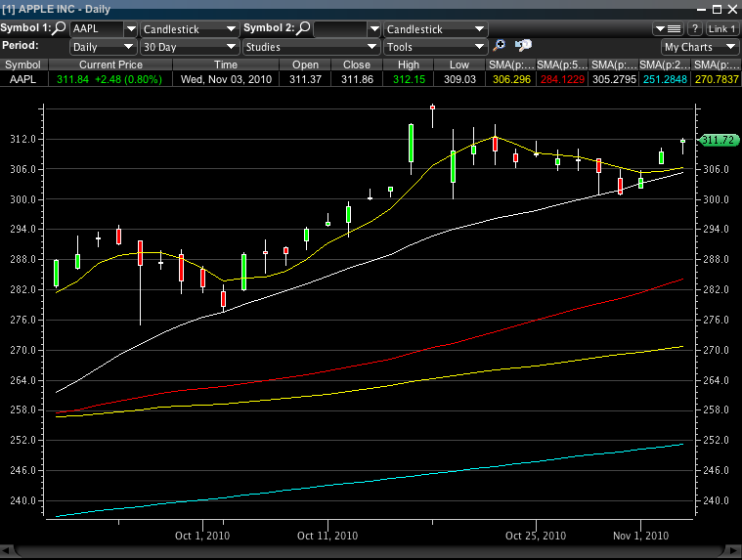Screen dimensions: 742x560
Task: Click the zoom-in magnifier icon beside Tools
Action: tap(500, 46)
